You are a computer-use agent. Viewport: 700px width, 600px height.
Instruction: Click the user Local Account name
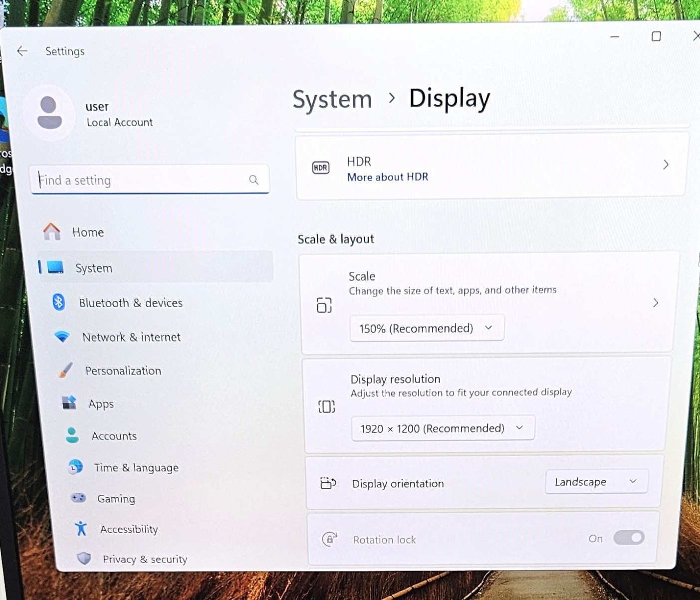119,114
